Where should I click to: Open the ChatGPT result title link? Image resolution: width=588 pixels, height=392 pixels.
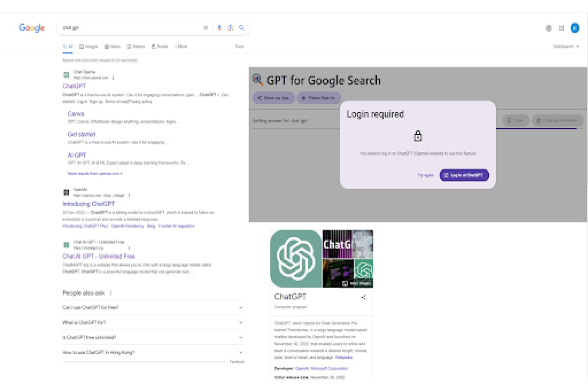pyautogui.click(x=74, y=86)
